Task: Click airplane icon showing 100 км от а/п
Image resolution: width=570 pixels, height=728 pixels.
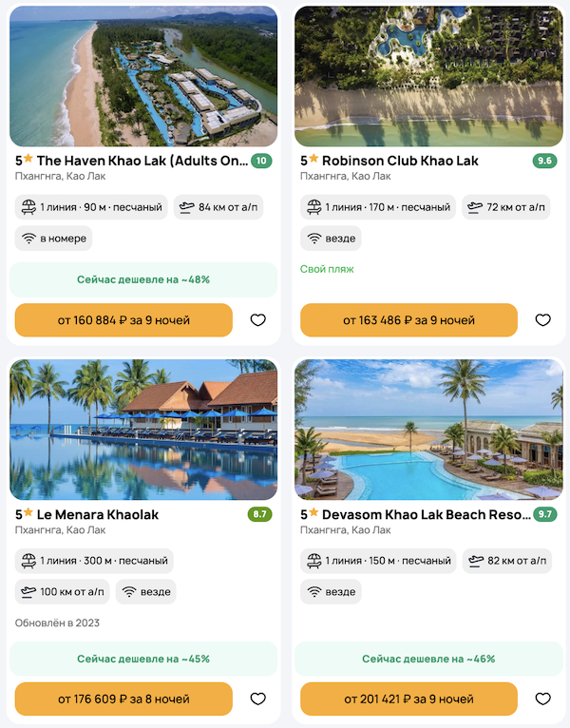Action: (28, 592)
